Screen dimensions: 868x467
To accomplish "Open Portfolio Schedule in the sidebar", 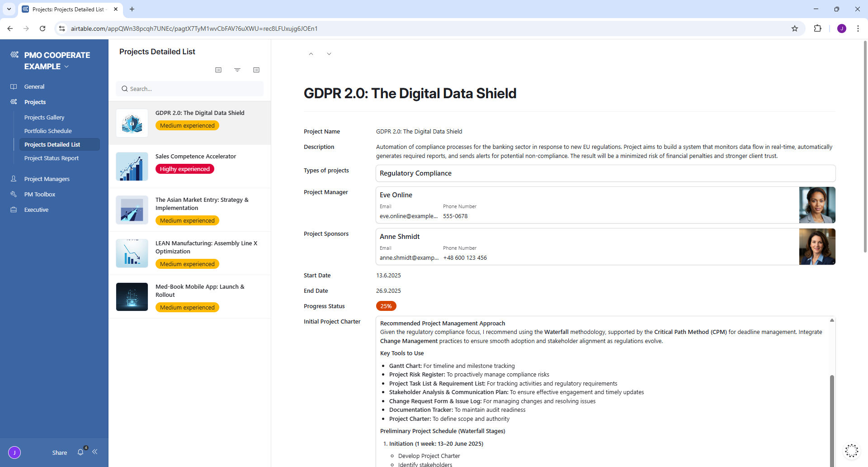I will pyautogui.click(x=48, y=131).
